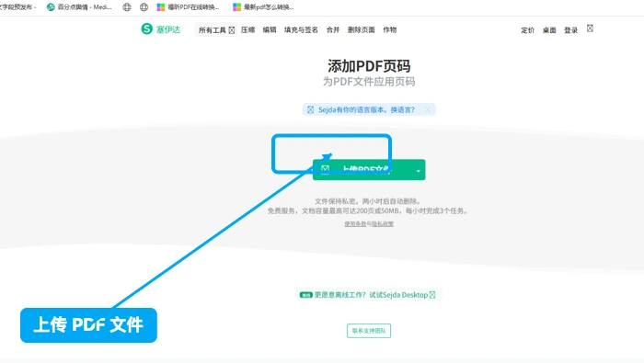This screenshot has height=363, width=644.
Task: Open the 编辑 edit tool
Action: pos(270,30)
